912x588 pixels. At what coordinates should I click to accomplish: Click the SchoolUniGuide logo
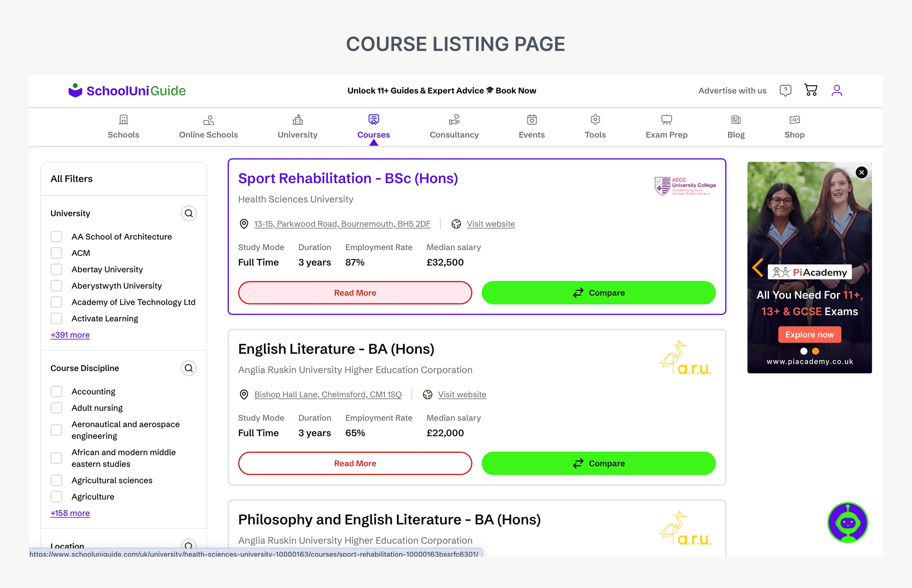[127, 91]
